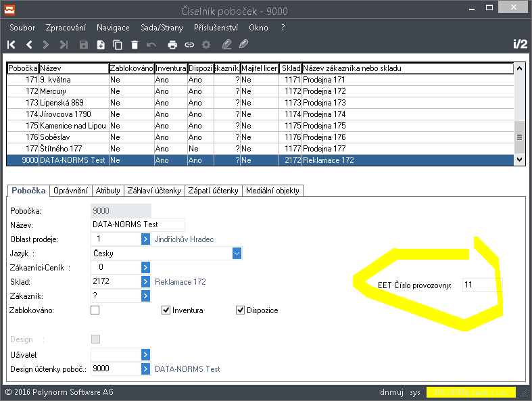Open lookup arrow for Uživatel
Screen dimensions: 532x401
click(145, 355)
